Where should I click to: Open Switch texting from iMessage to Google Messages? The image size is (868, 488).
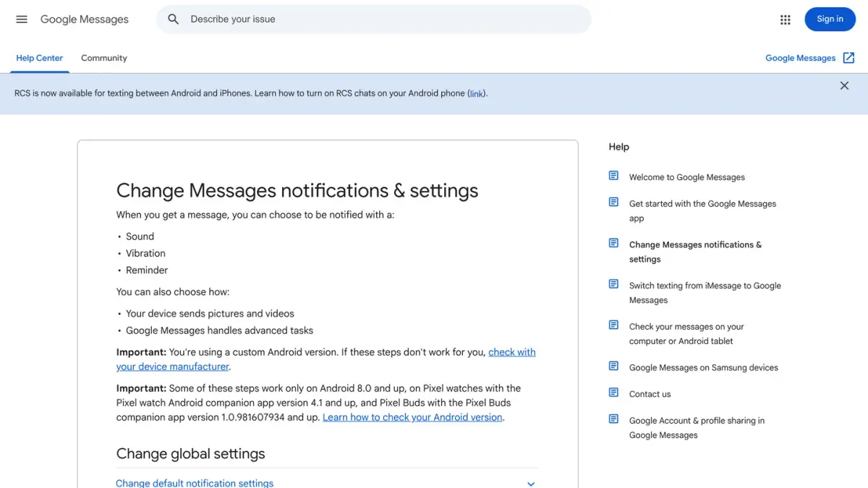[705, 293]
